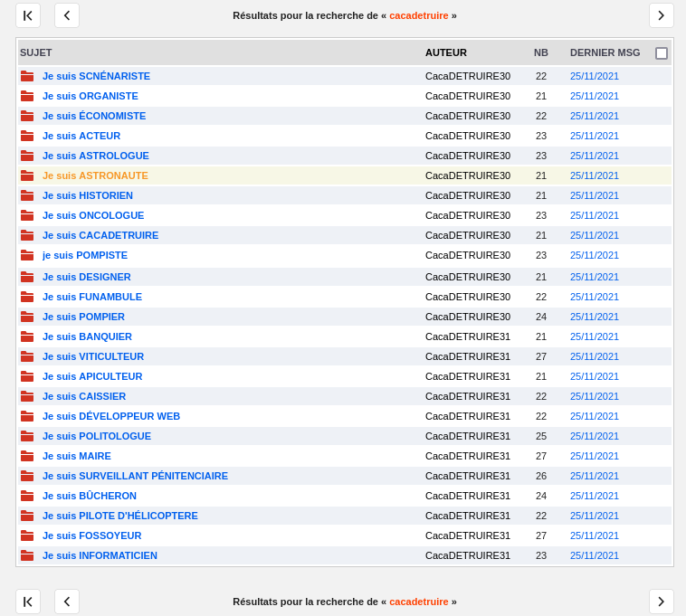Click folder icon beside Je suis ASTRONAUTE
Image resolution: width=686 pixels, height=616 pixels.
coord(27,175)
